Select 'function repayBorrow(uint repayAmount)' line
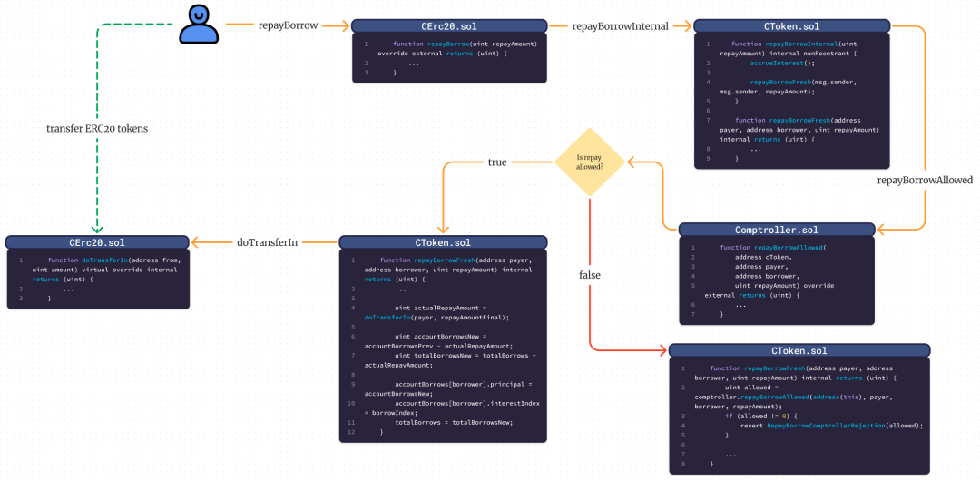The width and height of the screenshot is (980, 481). coord(465,44)
